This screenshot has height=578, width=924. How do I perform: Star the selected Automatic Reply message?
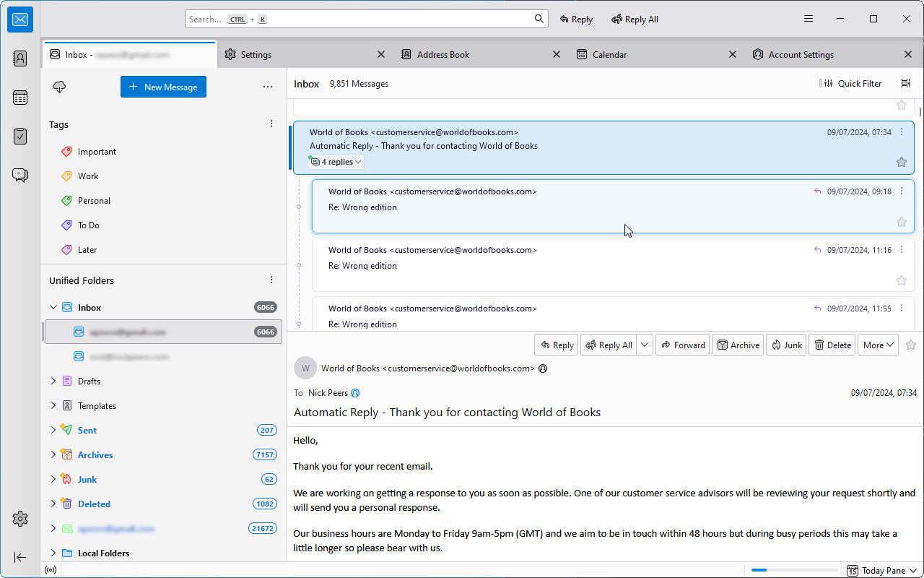click(901, 162)
